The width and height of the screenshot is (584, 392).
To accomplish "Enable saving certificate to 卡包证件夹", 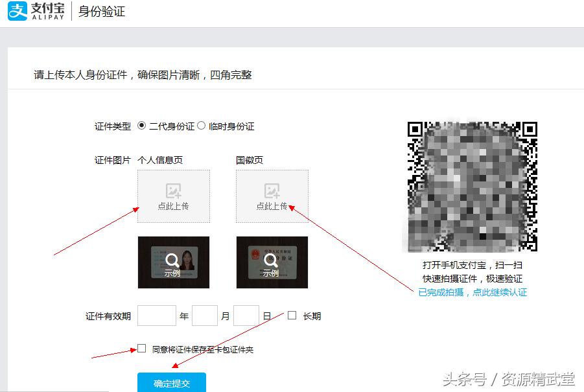I will click(x=140, y=349).
